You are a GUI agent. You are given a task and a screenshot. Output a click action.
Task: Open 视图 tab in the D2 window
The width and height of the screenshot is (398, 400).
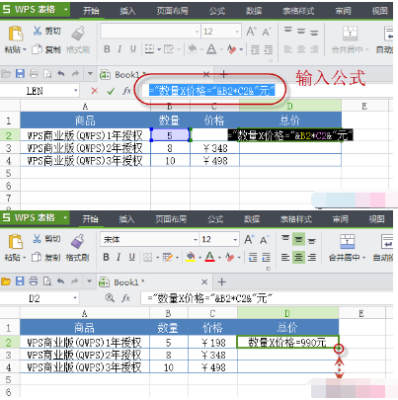point(376,219)
